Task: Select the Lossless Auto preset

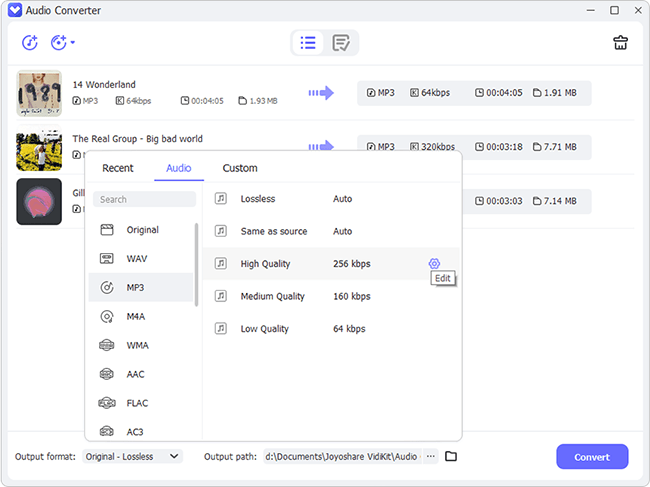Action: pos(331,199)
